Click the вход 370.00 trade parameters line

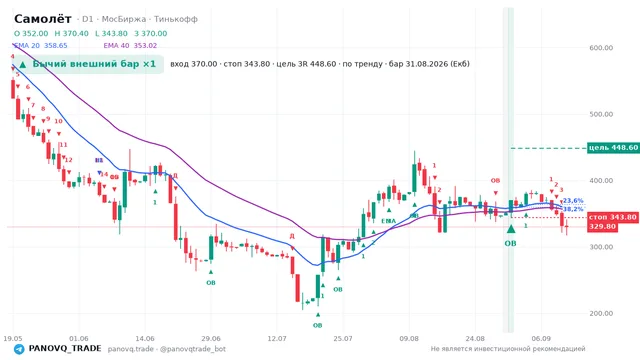320,64
